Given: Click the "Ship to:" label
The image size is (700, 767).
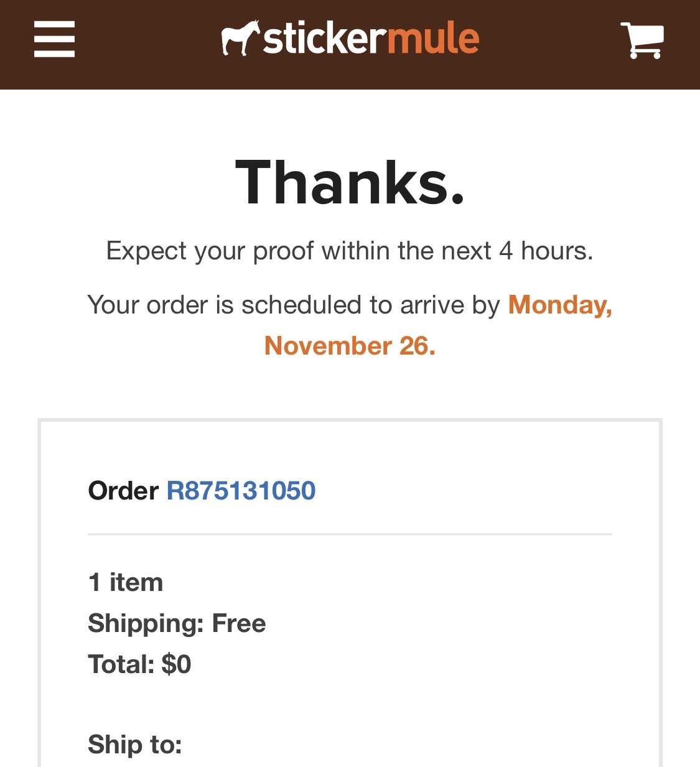Looking at the screenshot, I should pos(135,745).
